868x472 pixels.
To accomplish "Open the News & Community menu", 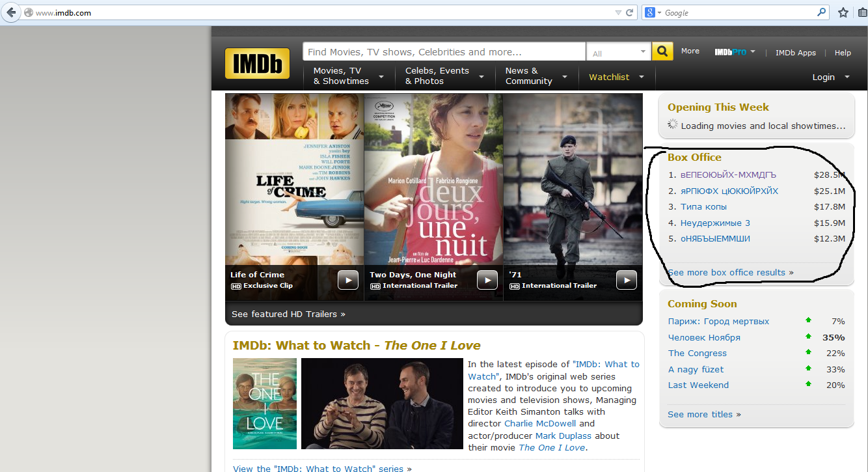I will click(537, 76).
